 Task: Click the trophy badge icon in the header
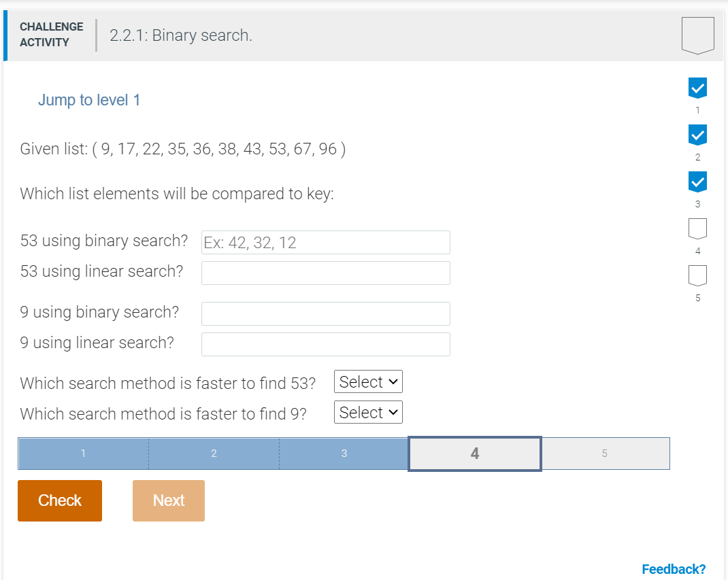698,35
